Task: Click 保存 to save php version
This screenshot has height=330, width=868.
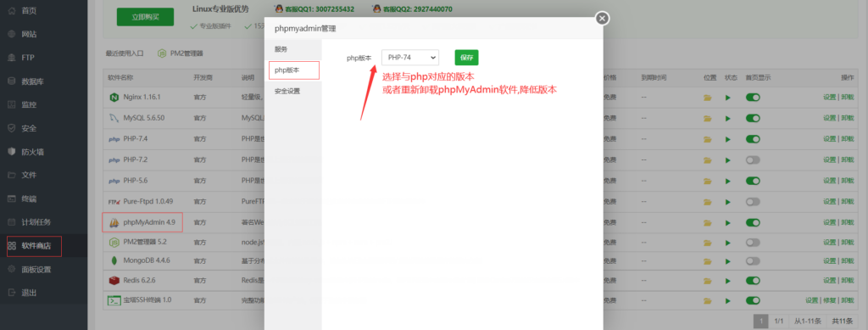Action: 467,58
